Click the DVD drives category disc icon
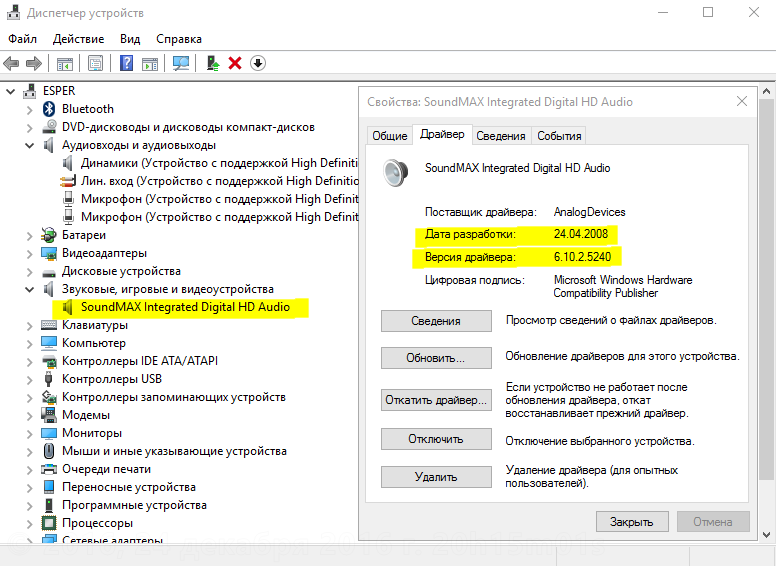Viewport: 776px width, 566px height. (49, 127)
